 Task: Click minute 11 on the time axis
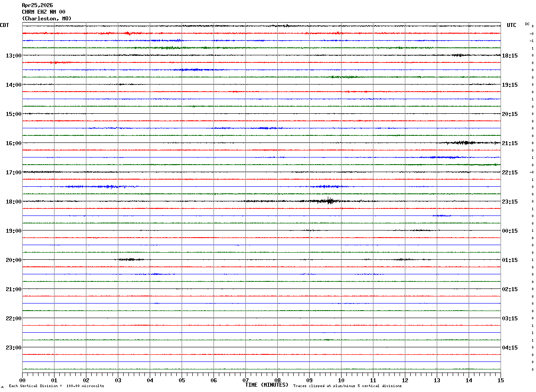click(x=373, y=380)
